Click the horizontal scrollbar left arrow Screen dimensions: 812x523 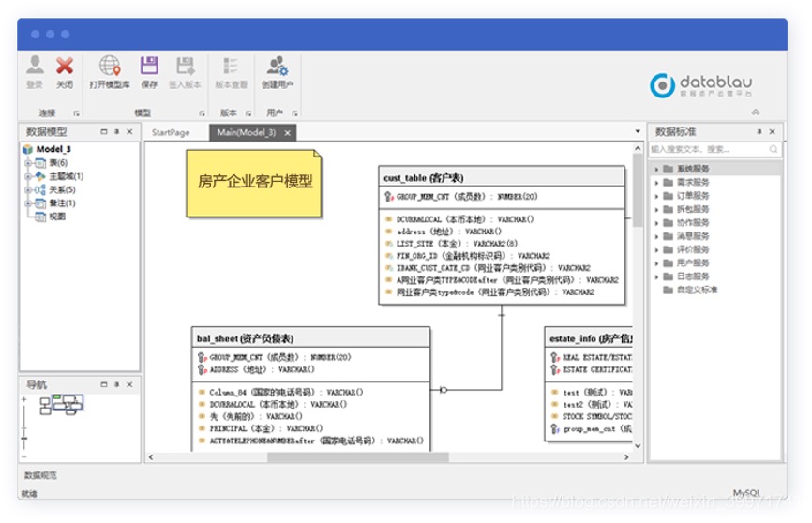pyautogui.click(x=151, y=457)
